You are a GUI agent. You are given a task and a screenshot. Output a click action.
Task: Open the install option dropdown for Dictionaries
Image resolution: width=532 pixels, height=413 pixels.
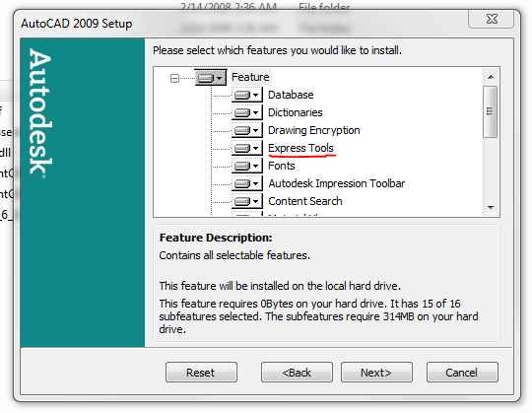pos(247,112)
